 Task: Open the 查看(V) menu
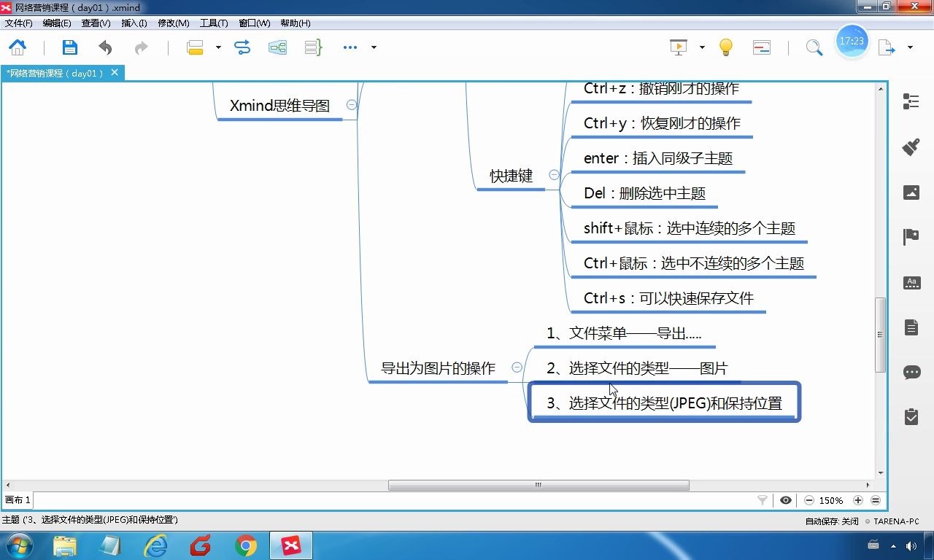coord(96,23)
